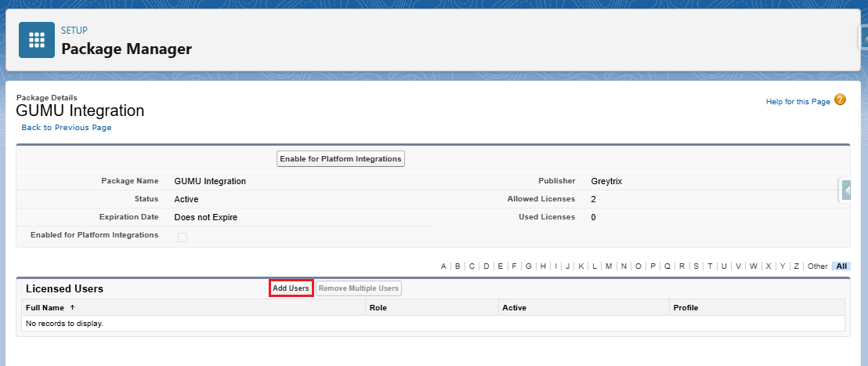The width and height of the screenshot is (868, 366).
Task: Follow the Back to Previous Page link
Action: pos(67,127)
